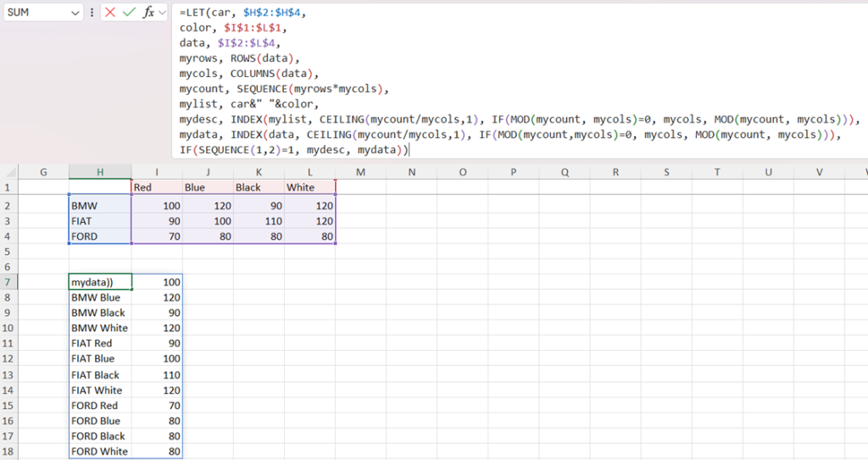Select the FIAT Black cell

pos(100,374)
